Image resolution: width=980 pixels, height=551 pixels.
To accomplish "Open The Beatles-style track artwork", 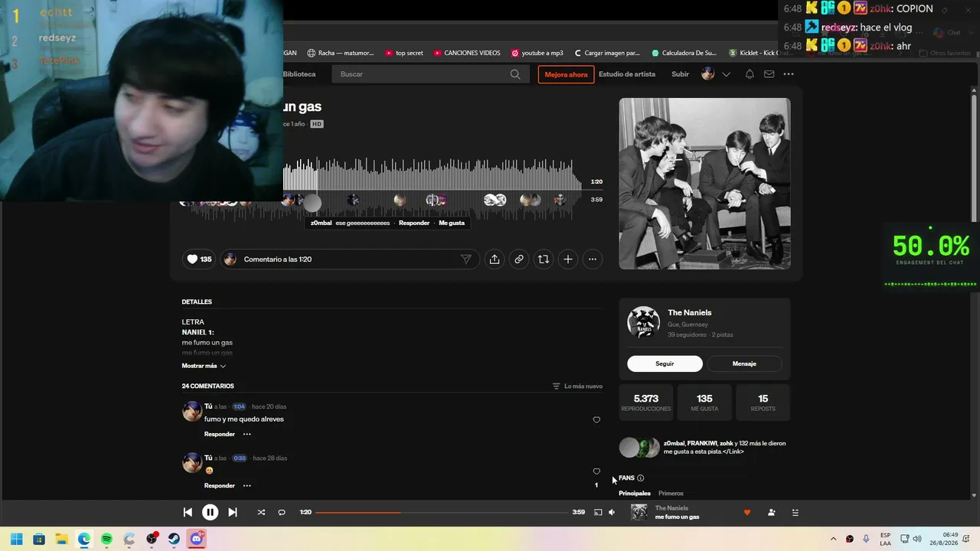I will pos(704,184).
